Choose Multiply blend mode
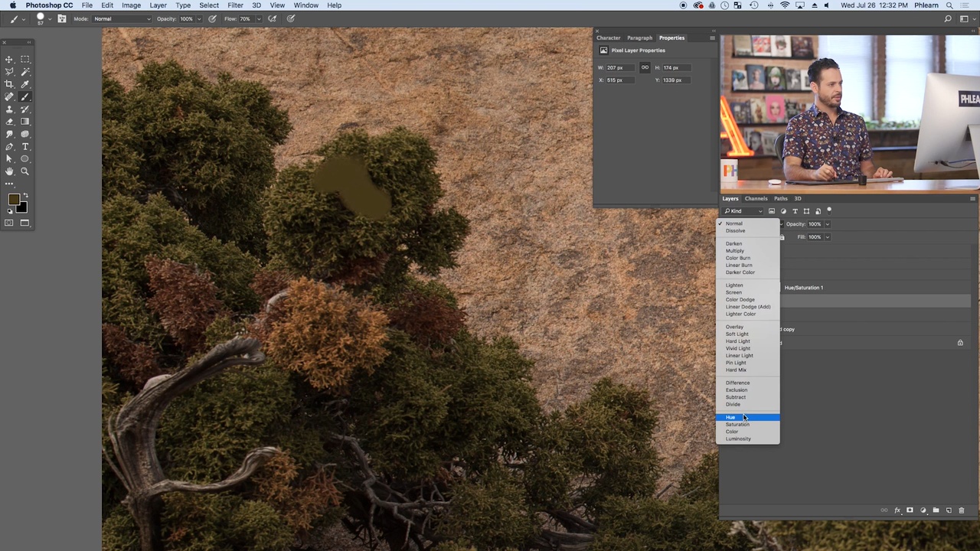980x551 pixels. pos(748,251)
